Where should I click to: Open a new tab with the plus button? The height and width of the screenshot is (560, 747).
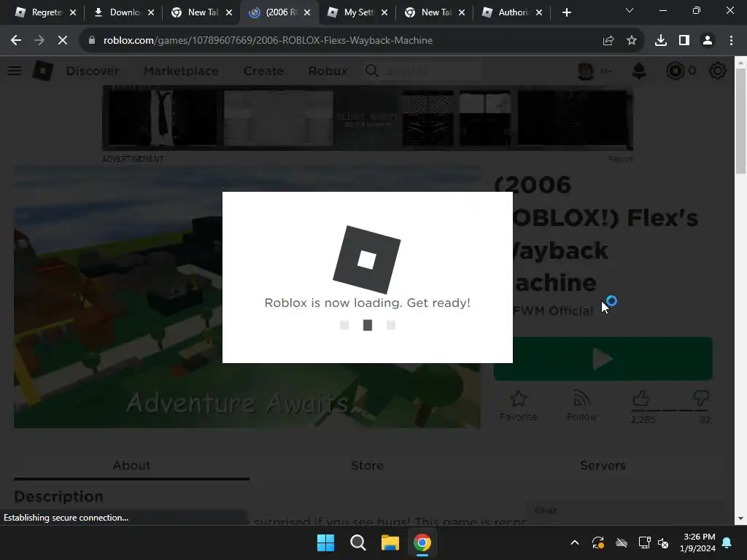[x=566, y=12]
